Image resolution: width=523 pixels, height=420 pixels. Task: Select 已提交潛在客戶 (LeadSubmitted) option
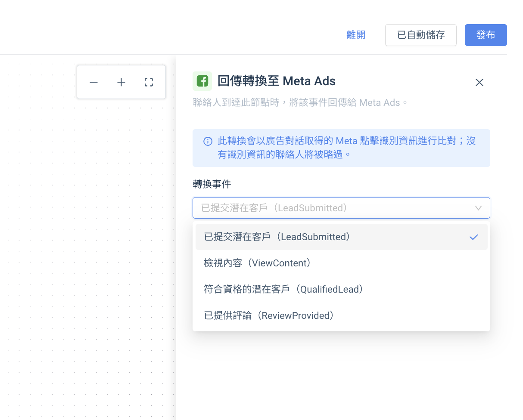(x=342, y=237)
